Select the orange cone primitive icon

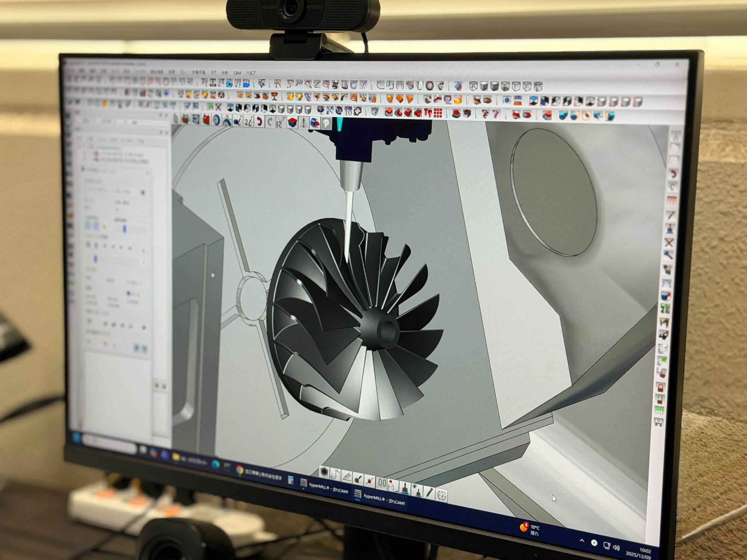point(410,99)
